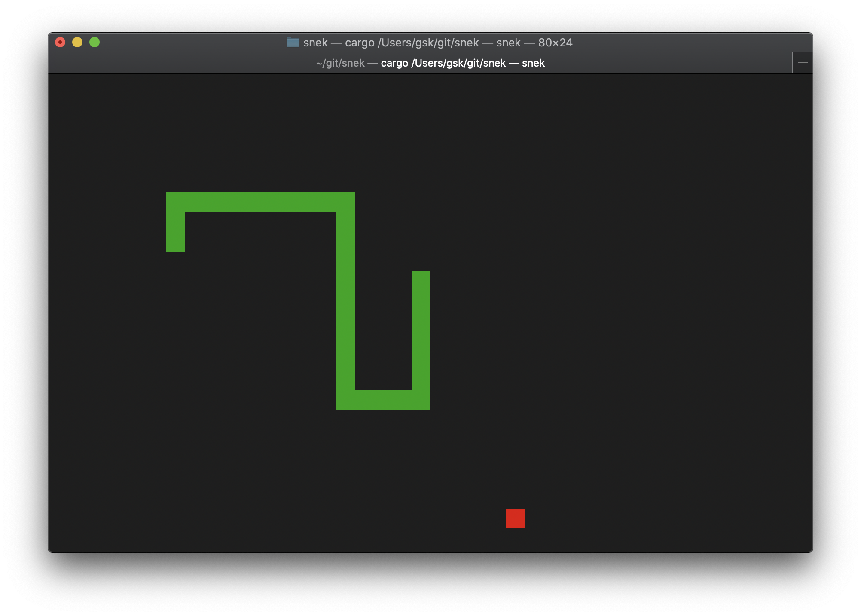Image resolution: width=861 pixels, height=616 pixels.
Task: Click the new tab plus button
Action: [803, 63]
